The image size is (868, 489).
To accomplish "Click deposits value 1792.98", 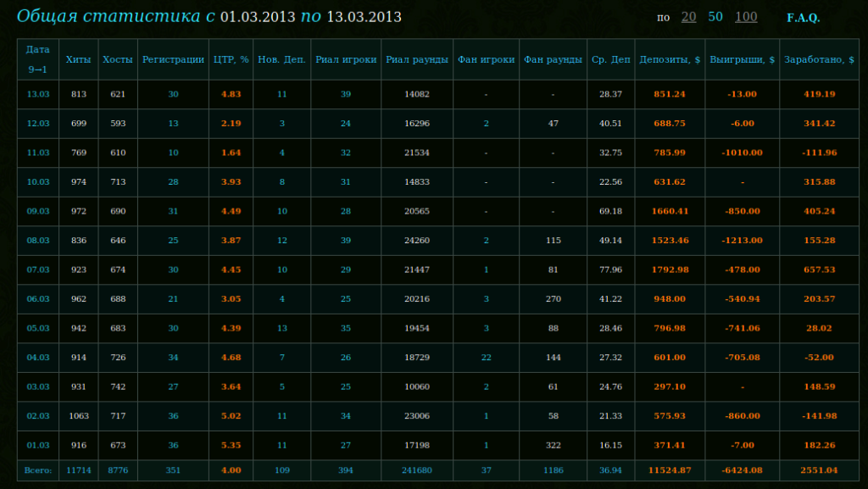I will click(x=670, y=270).
